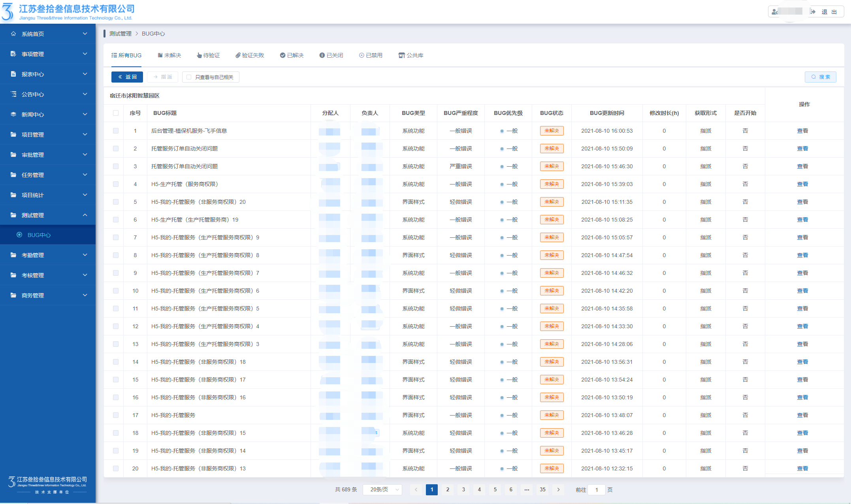Go to page 35 in pagination
Image resolution: width=851 pixels, height=504 pixels.
point(542,490)
